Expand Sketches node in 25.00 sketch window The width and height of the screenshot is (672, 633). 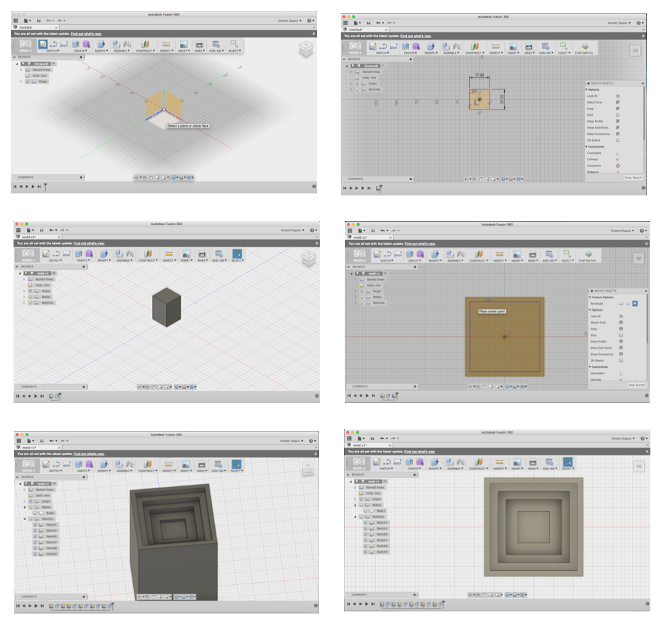tap(351, 89)
